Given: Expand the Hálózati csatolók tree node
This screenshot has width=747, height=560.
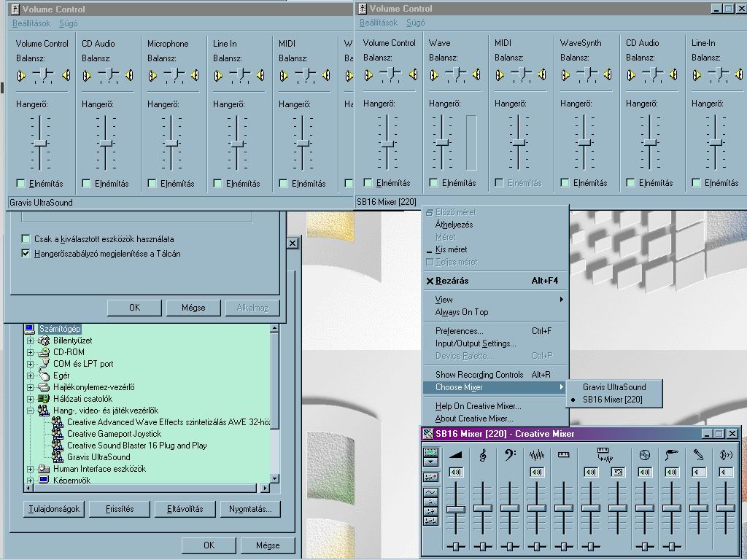Looking at the screenshot, I should click(x=31, y=399).
